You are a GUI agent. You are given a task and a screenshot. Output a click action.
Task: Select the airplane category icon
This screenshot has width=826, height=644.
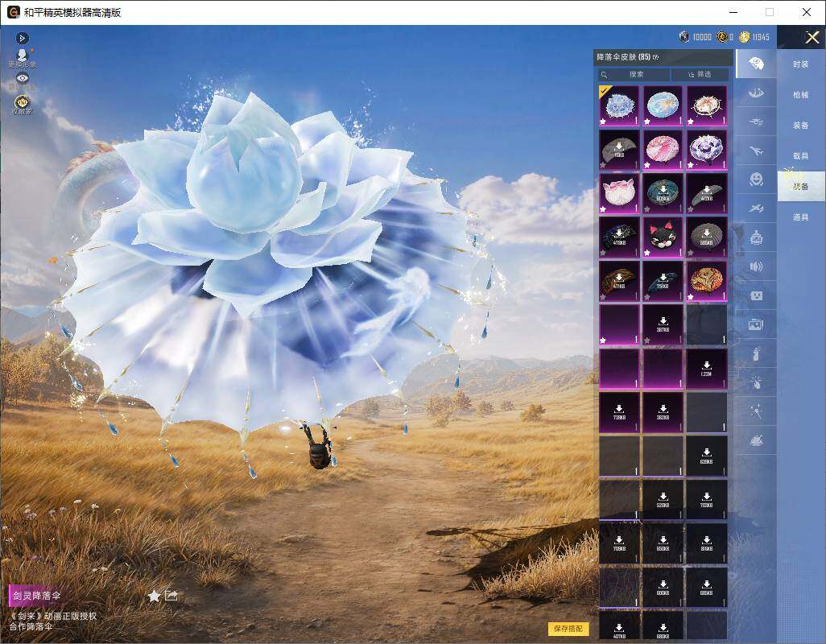(x=756, y=151)
